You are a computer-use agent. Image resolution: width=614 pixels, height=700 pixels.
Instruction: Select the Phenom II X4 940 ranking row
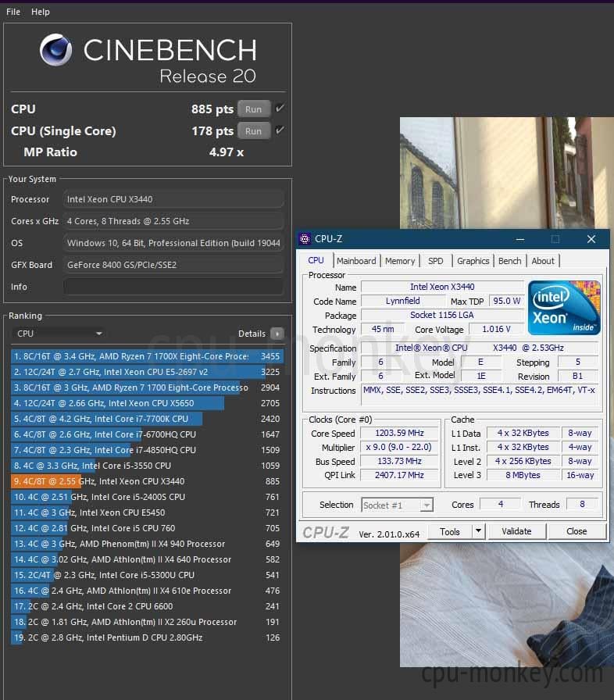coord(147,544)
